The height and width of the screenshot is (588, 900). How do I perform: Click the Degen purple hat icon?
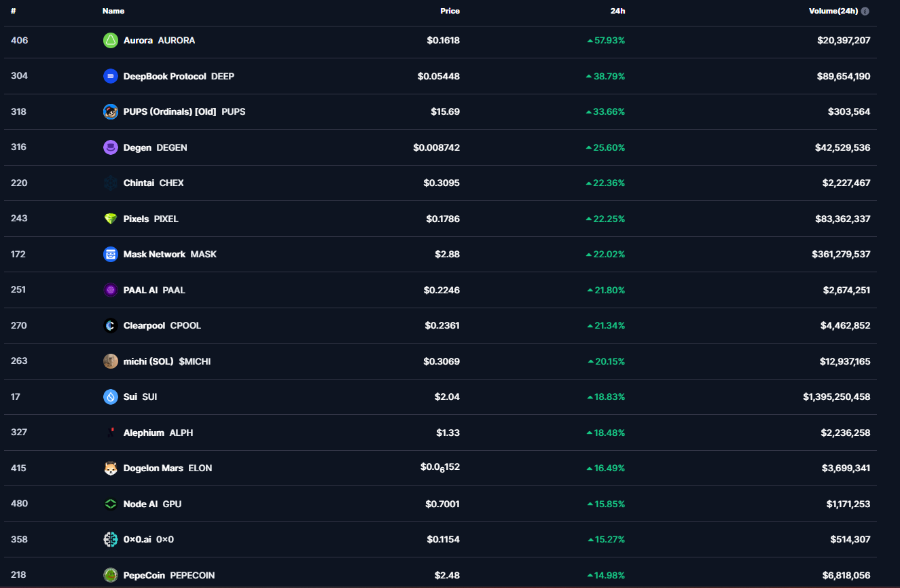[110, 147]
